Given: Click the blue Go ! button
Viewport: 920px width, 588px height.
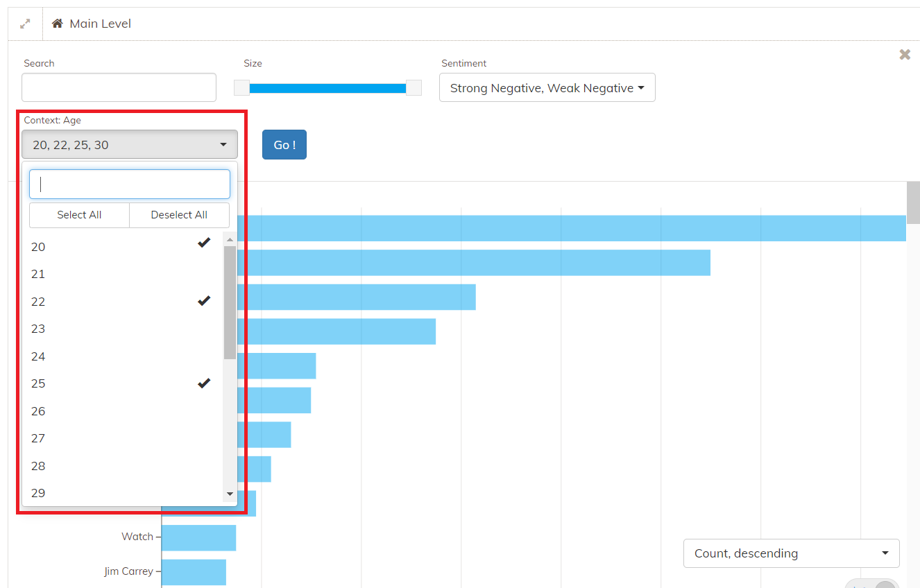Looking at the screenshot, I should pos(284,145).
